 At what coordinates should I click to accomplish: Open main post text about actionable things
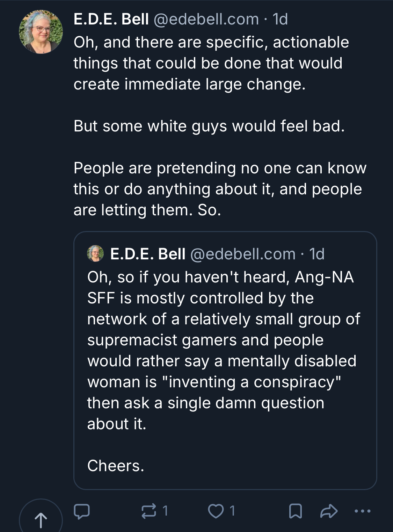pyautogui.click(x=220, y=126)
